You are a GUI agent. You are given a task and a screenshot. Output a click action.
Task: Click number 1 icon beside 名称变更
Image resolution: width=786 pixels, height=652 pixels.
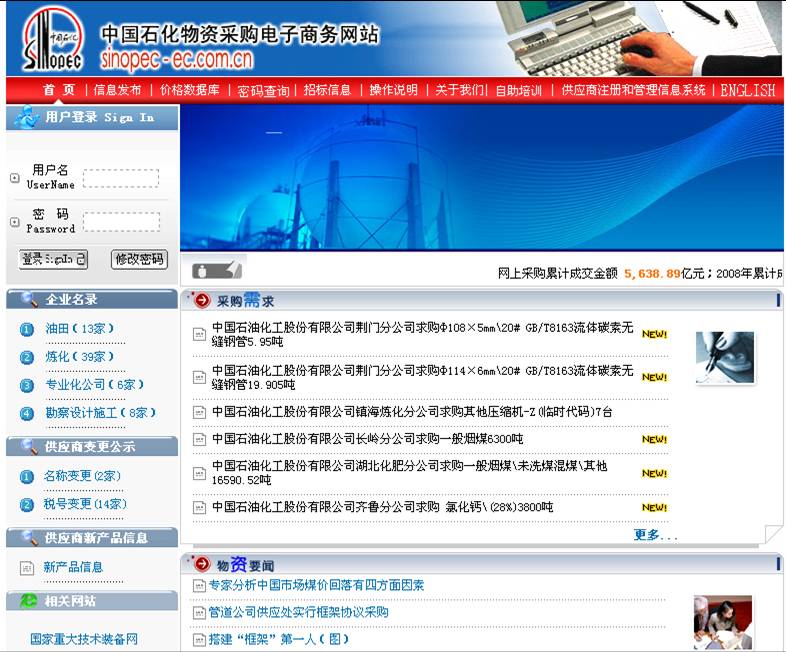[27, 477]
